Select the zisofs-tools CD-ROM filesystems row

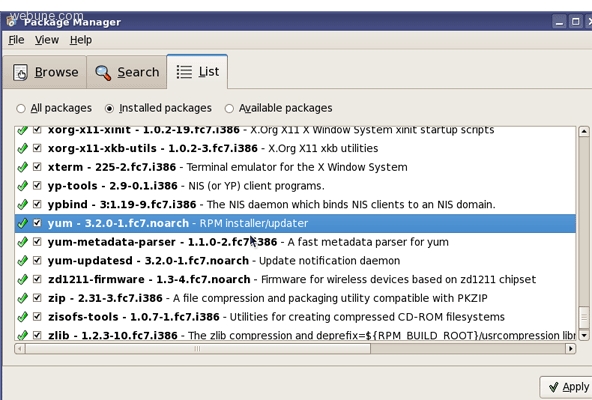pos(295,317)
